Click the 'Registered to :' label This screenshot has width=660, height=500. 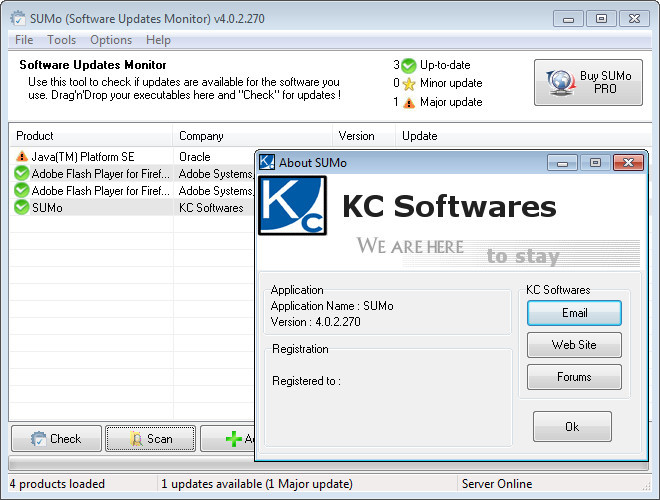306,381
